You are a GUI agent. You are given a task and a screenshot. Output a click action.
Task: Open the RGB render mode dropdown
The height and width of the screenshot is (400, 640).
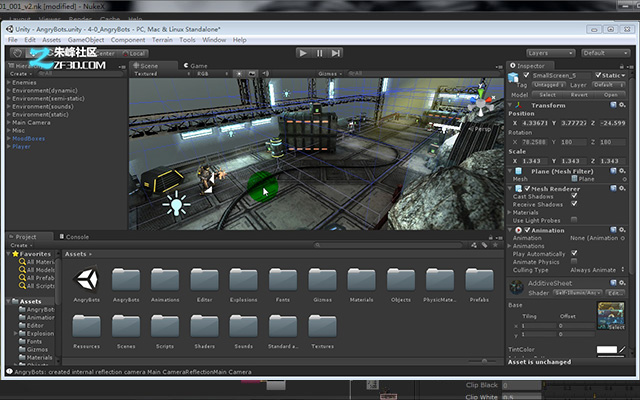point(212,74)
